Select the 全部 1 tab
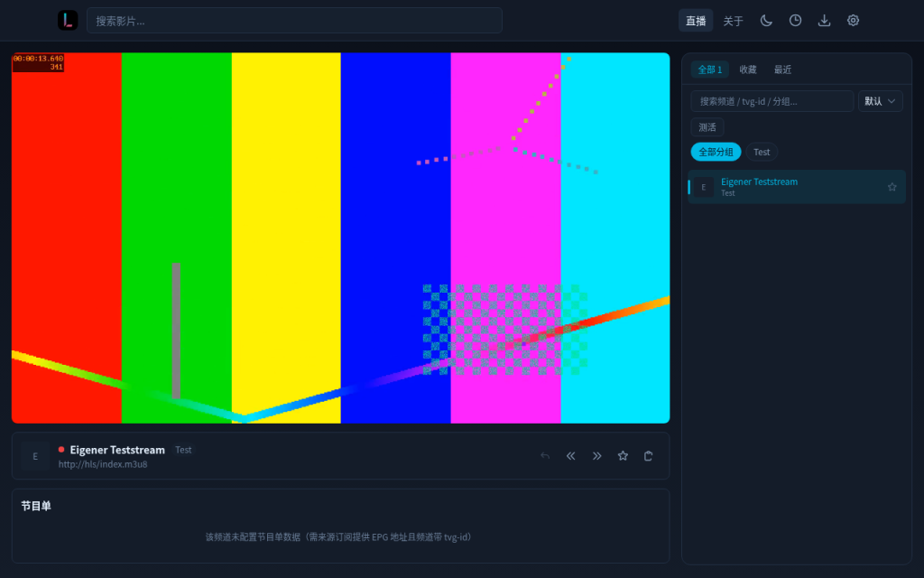 click(709, 70)
